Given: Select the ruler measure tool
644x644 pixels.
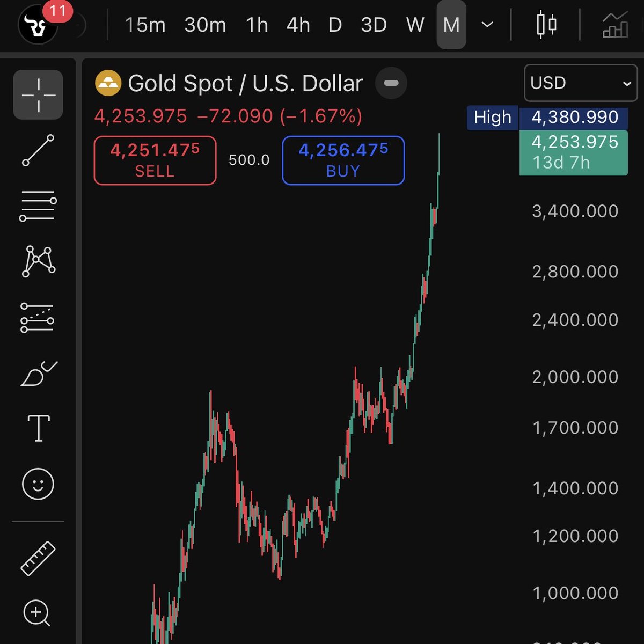Looking at the screenshot, I should [x=38, y=559].
